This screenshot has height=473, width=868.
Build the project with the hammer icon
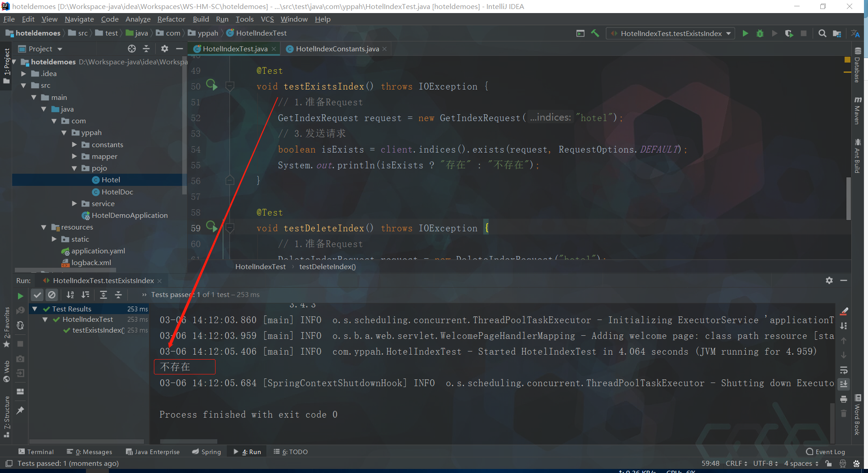[595, 33]
